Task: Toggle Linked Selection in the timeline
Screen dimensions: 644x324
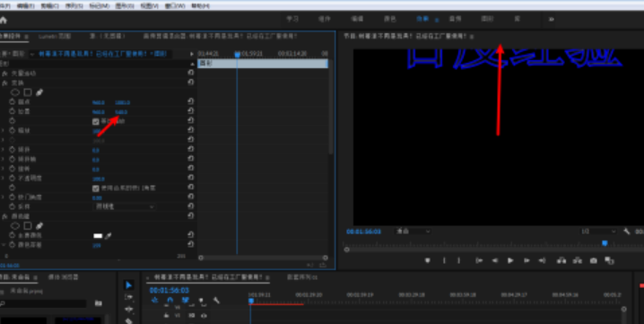Action: 186,301
